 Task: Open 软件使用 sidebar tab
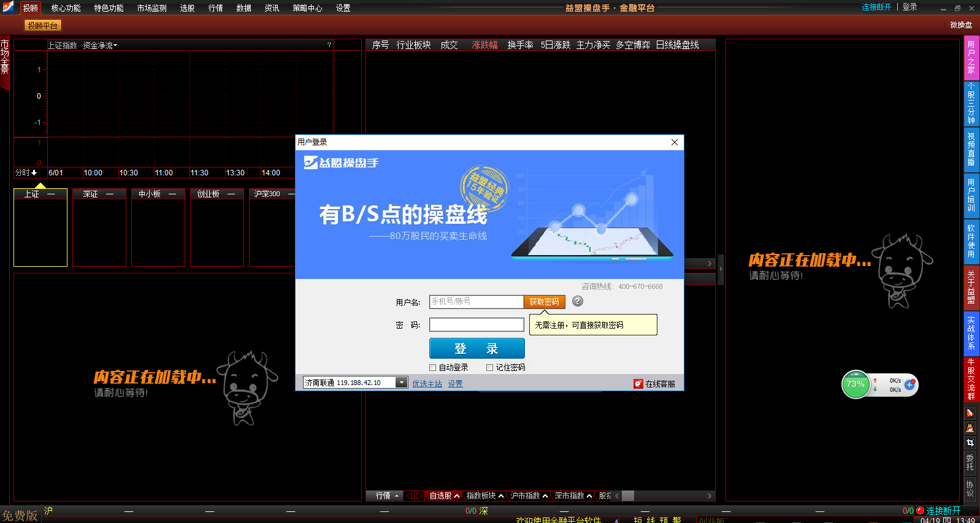point(971,241)
